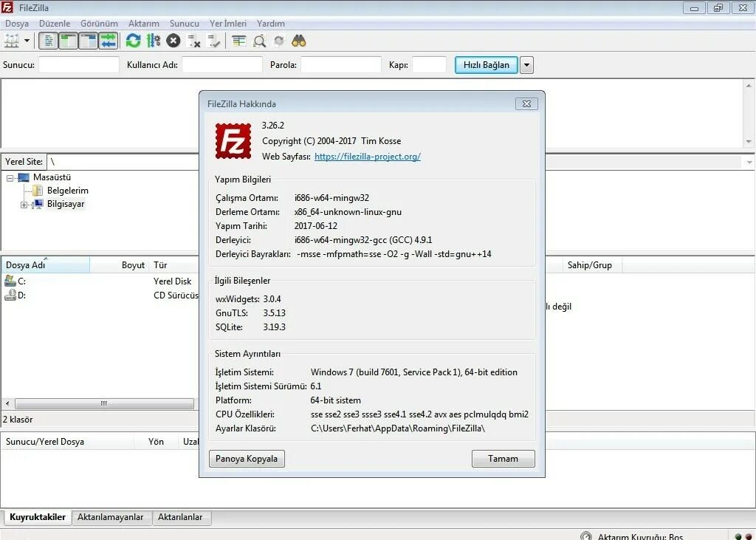
Task: Click Tamam to close dialog
Action: pyautogui.click(x=503, y=459)
